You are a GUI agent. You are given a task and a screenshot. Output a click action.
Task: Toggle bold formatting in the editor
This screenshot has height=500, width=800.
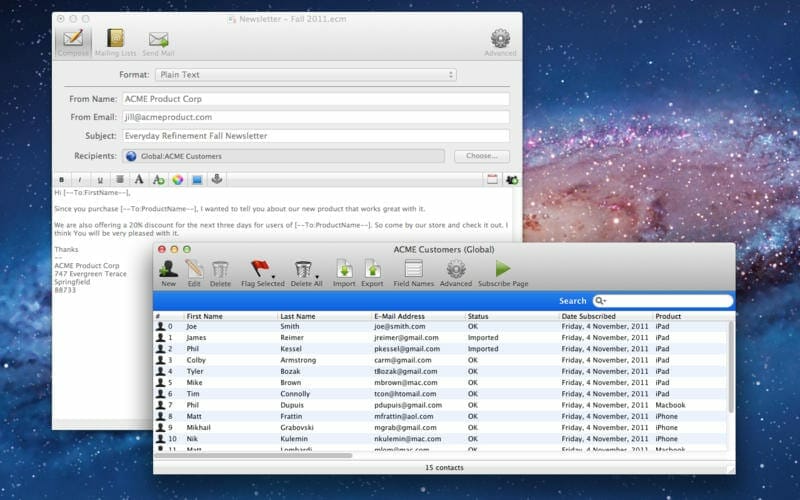pos(63,179)
